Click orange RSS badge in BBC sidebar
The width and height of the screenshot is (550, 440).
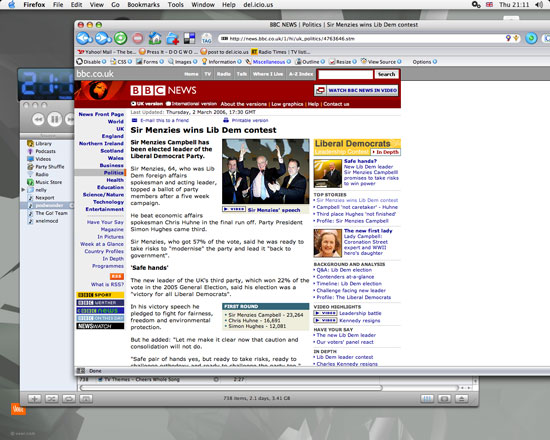[x=117, y=276]
